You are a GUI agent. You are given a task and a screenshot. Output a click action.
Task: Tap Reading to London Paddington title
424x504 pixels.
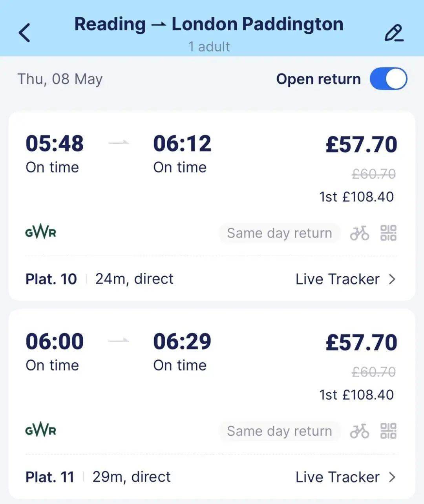click(209, 24)
